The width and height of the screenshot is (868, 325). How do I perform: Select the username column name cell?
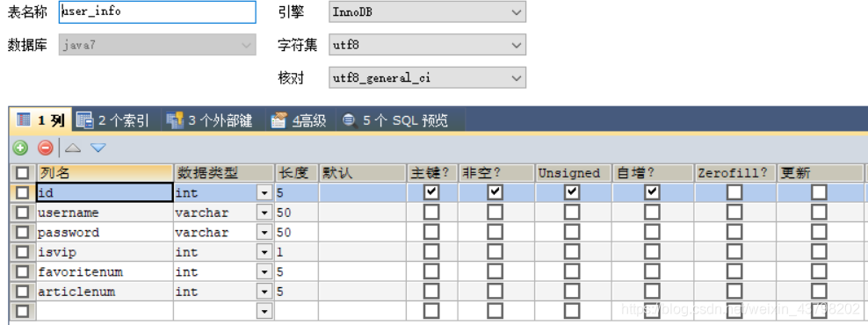click(x=105, y=213)
